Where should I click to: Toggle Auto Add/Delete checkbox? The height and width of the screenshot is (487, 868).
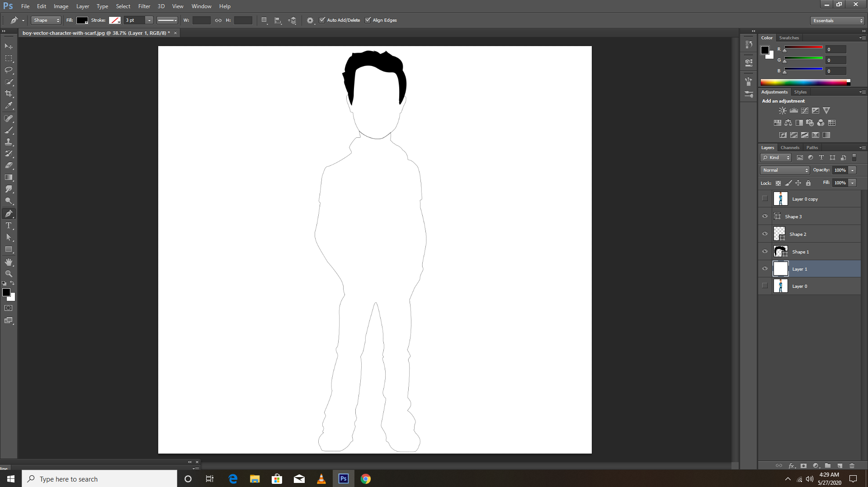coord(322,20)
